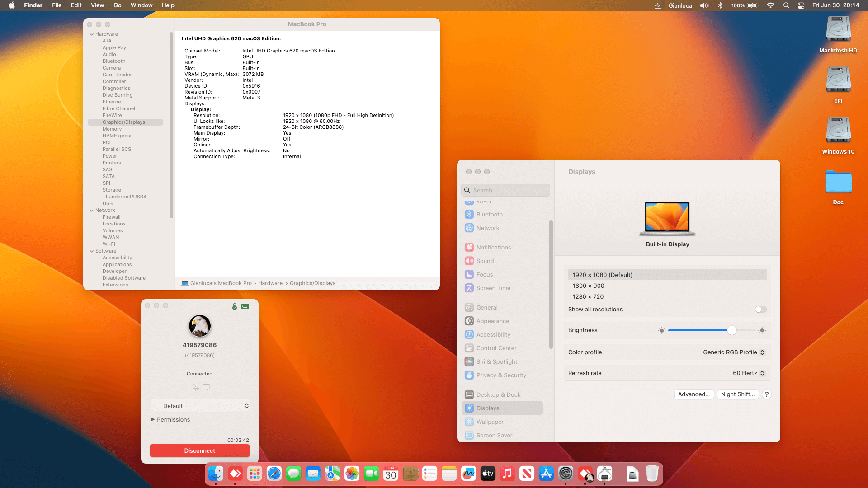Open Night Shift settings

[737, 394]
